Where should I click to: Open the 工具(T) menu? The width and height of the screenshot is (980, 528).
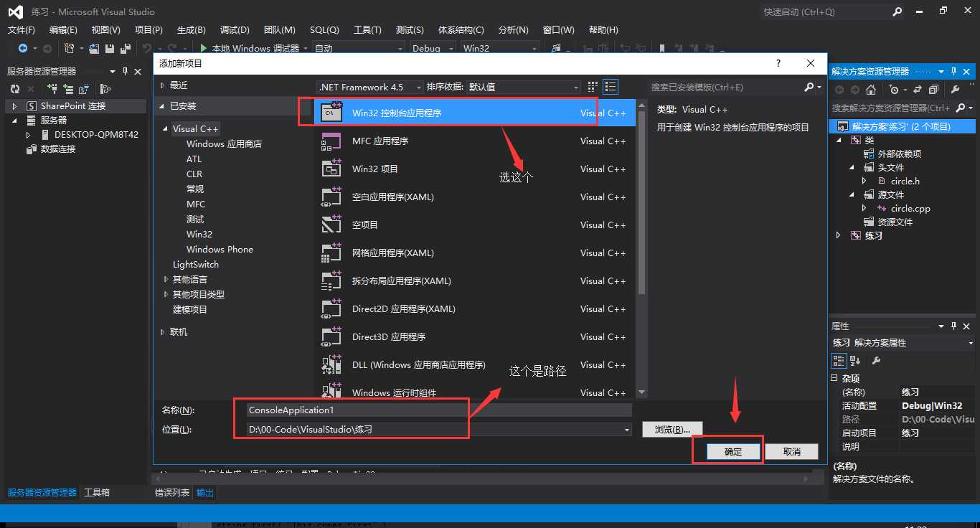(x=367, y=29)
